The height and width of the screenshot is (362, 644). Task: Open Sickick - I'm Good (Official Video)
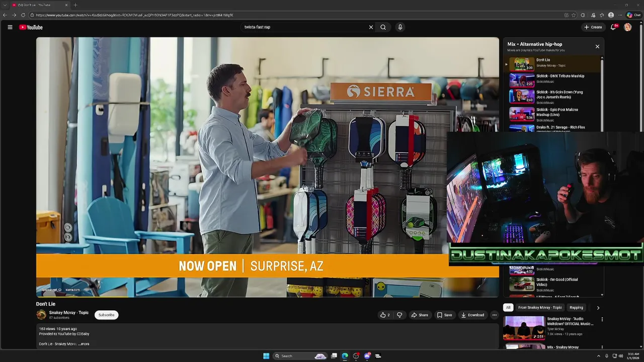[553, 284]
